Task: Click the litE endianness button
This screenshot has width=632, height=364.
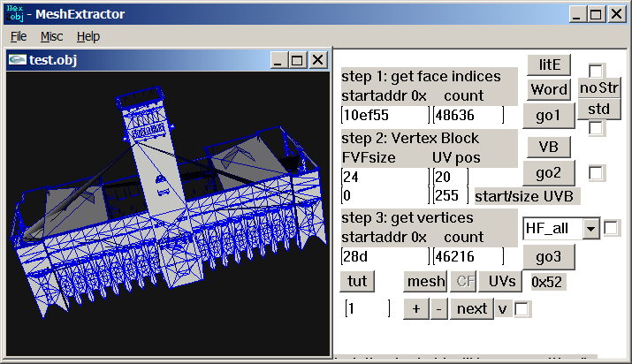Action: (x=549, y=65)
